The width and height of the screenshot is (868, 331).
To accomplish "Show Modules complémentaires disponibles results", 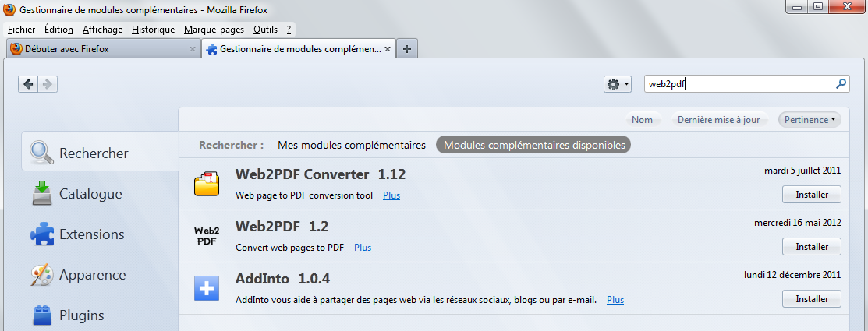I will point(533,146).
